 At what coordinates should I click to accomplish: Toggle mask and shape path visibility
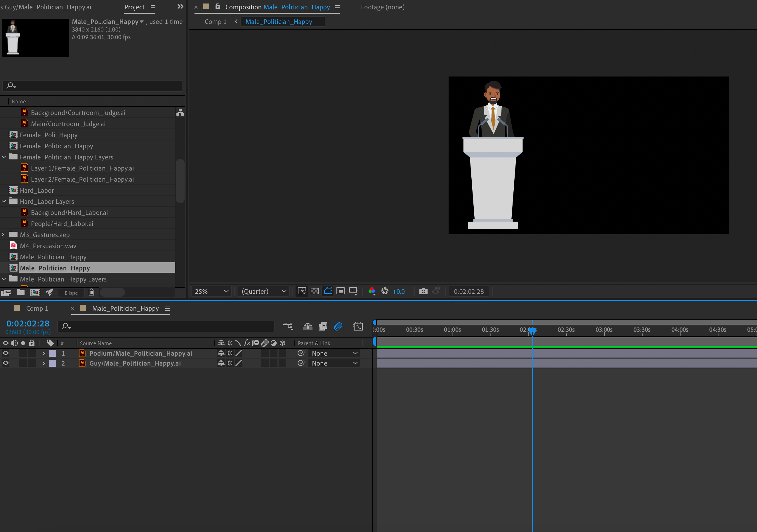(x=327, y=291)
